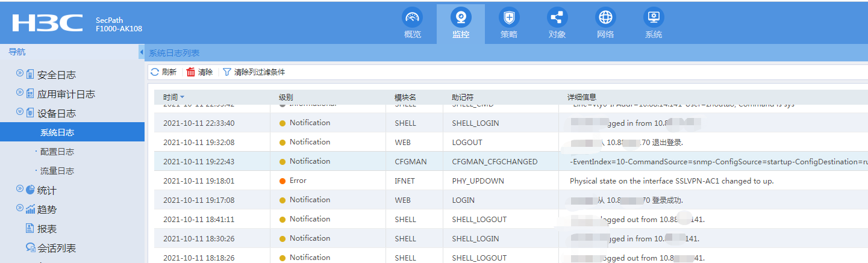This screenshot has height=263, width=868.
Task: Open 配置日志 in the sidebar
Action: (x=57, y=152)
